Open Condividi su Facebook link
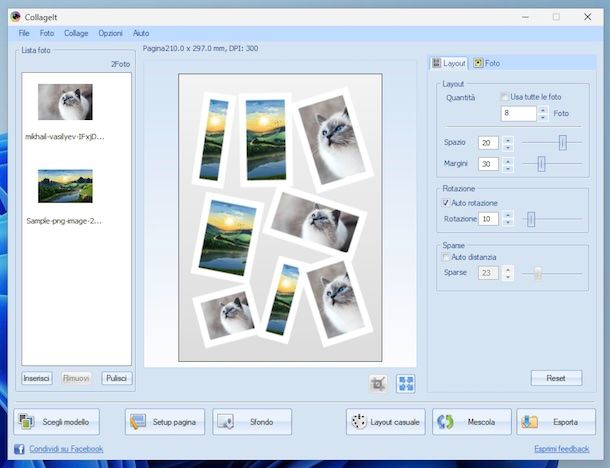The image size is (610, 468). [x=68, y=449]
